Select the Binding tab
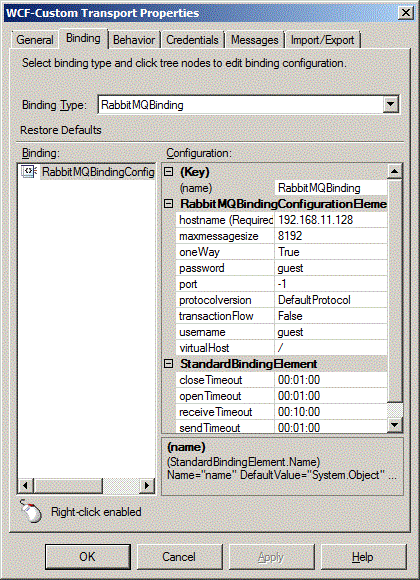 (83, 38)
